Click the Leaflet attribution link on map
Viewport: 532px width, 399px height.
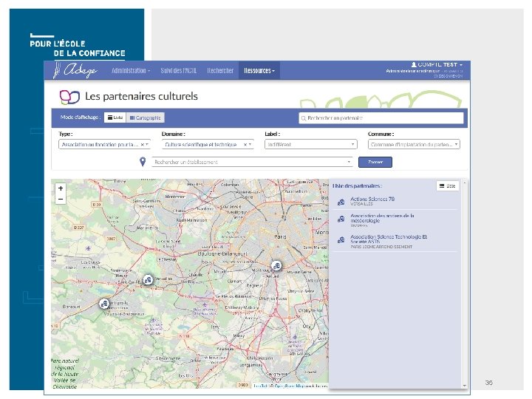tap(259, 386)
